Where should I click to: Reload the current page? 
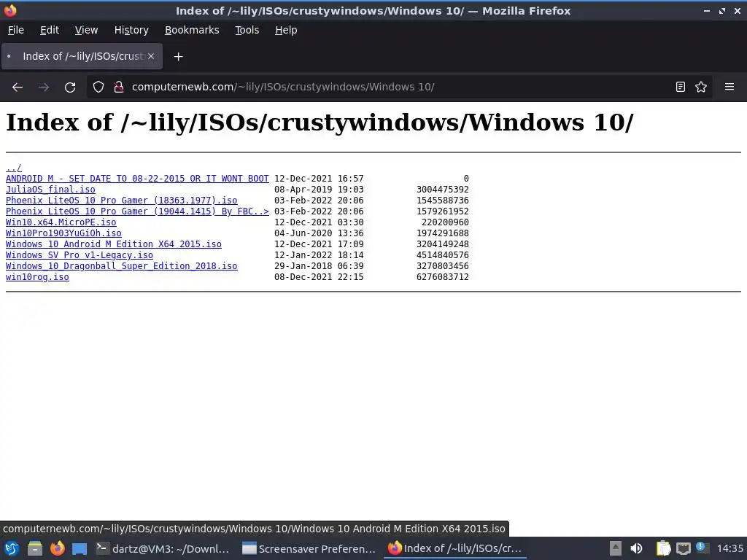pos(70,87)
